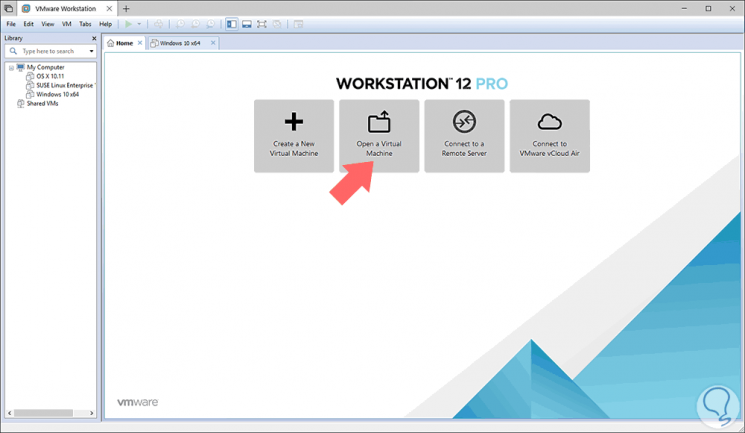Click the Take Snapshot toolbar icon
Screen dimensions: 745x433
point(181,24)
